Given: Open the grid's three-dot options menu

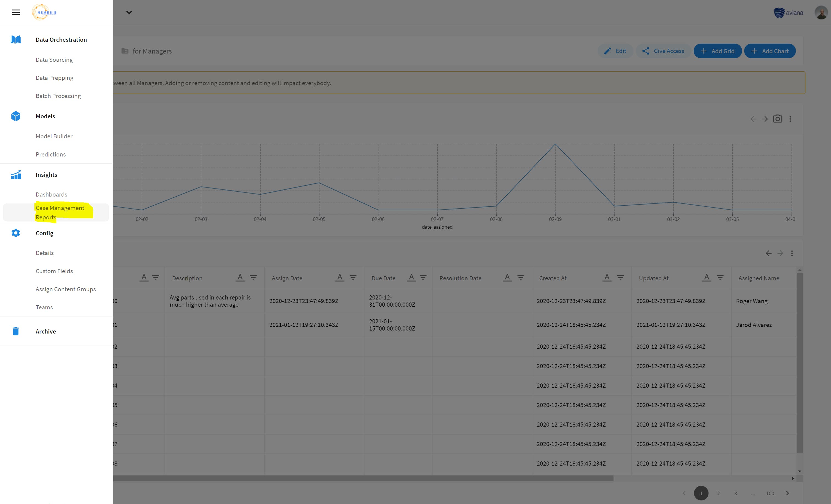Looking at the screenshot, I should [x=792, y=253].
